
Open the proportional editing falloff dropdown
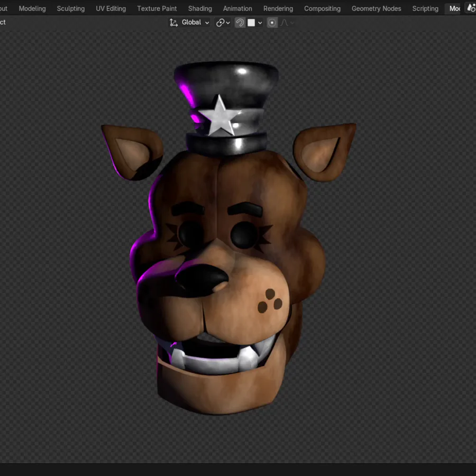click(x=287, y=22)
